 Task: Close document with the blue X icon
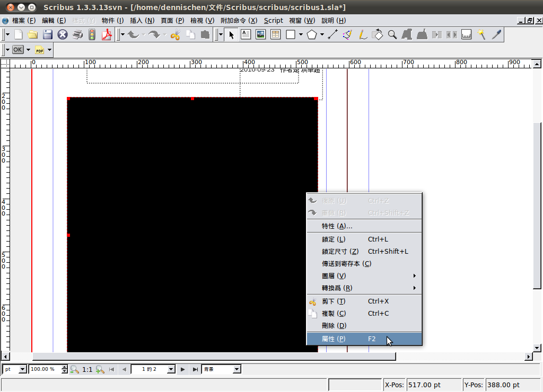[x=63, y=34]
